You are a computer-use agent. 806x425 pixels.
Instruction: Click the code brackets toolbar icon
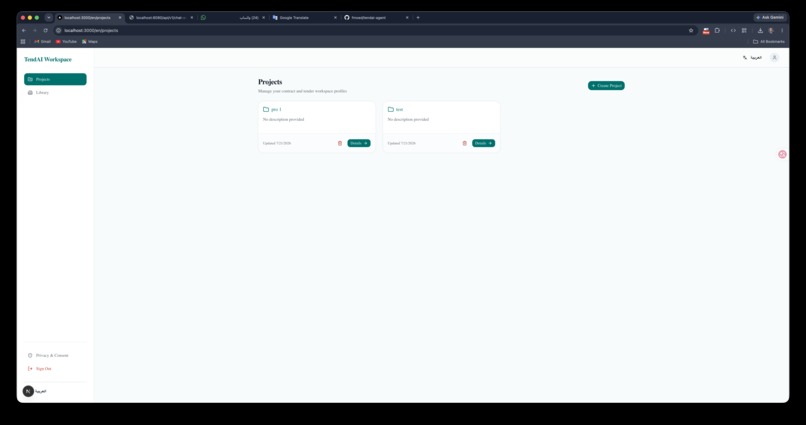click(733, 30)
